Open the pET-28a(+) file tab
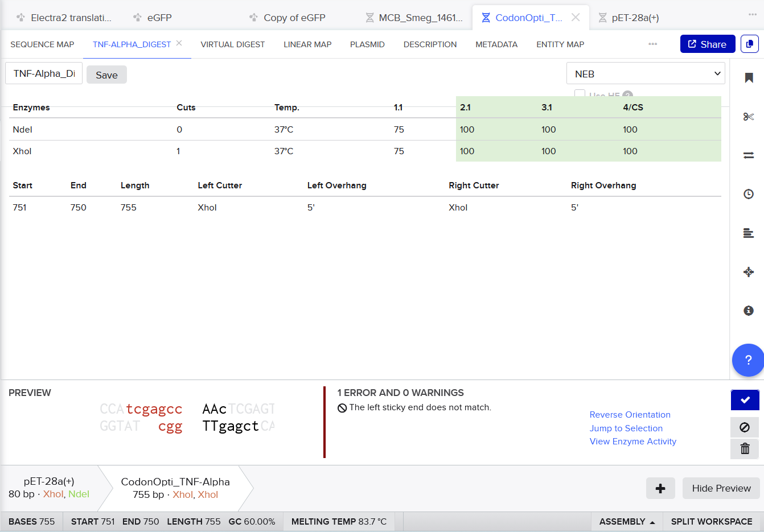This screenshot has width=764, height=532. (x=629, y=18)
